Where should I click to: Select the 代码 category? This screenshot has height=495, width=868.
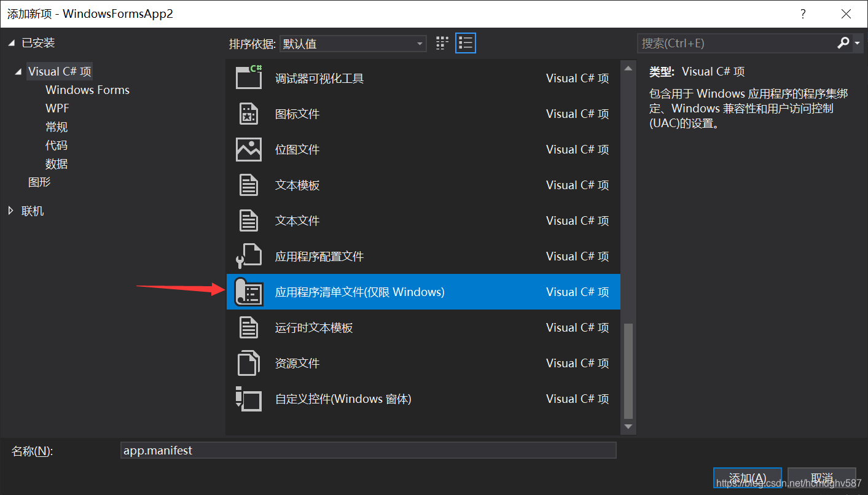pos(57,146)
